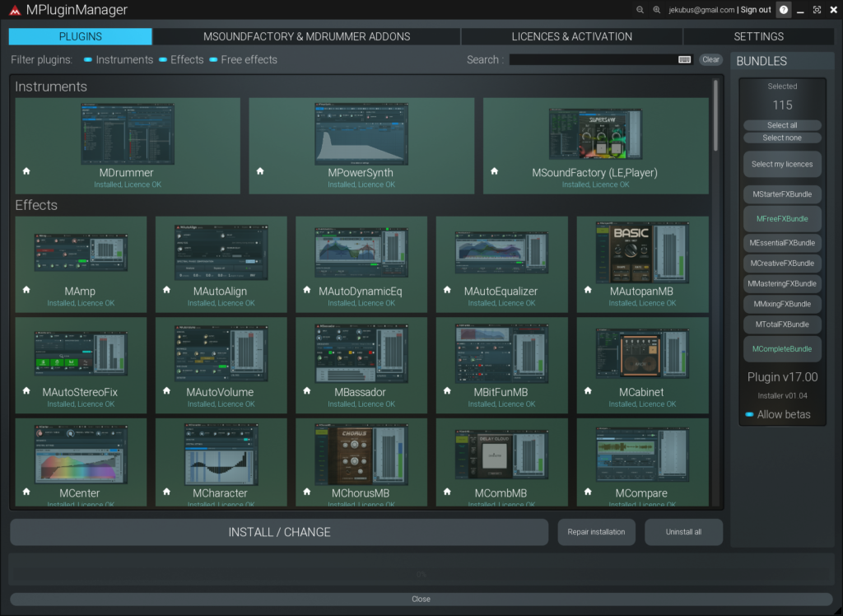Open the on-screen keyboard icon in search
This screenshot has width=843, height=616.
click(684, 59)
